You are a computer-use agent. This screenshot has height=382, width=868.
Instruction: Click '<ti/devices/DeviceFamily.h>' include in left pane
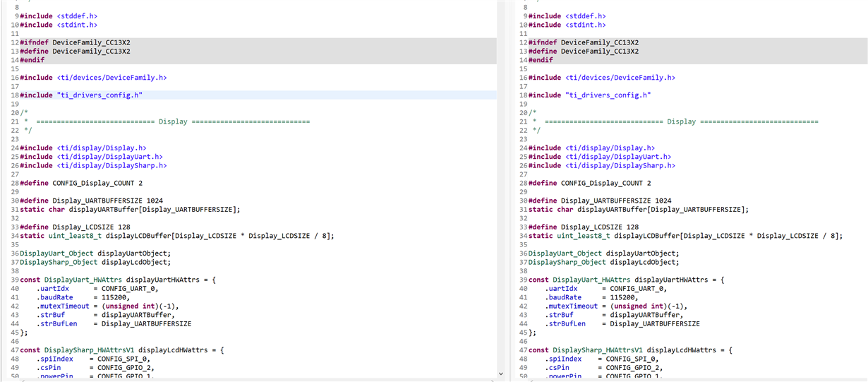[111, 78]
